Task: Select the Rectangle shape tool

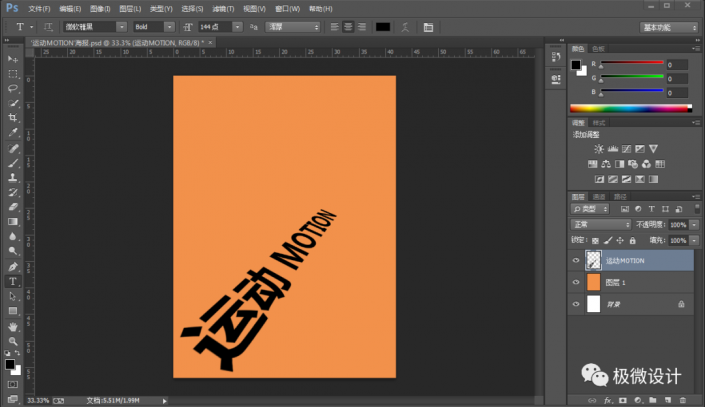Action: point(13,311)
